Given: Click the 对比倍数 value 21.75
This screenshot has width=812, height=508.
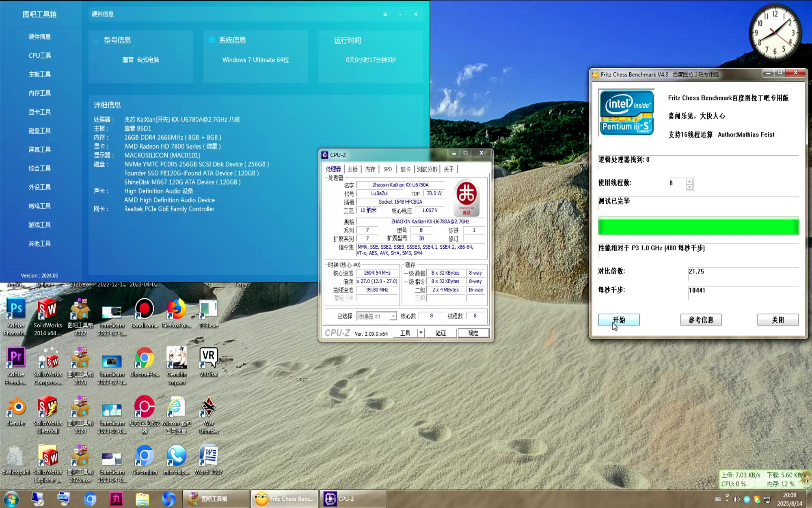Looking at the screenshot, I should point(696,271).
